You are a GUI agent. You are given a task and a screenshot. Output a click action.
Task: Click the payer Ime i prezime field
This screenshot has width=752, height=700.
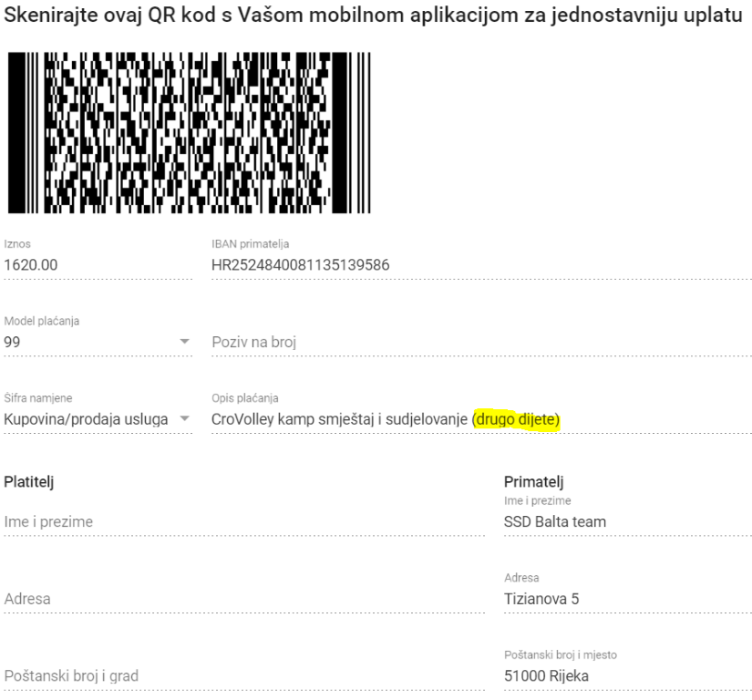[244, 522]
